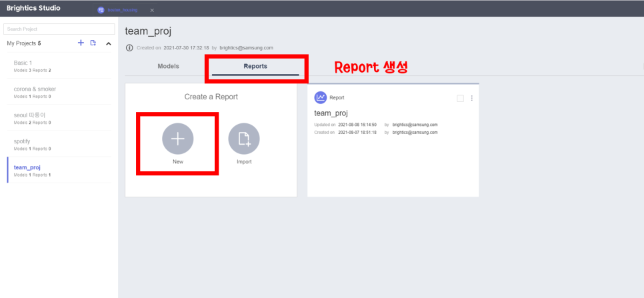Open the spotify project
Image resolution: width=644 pixels, height=298 pixels.
tap(59, 144)
